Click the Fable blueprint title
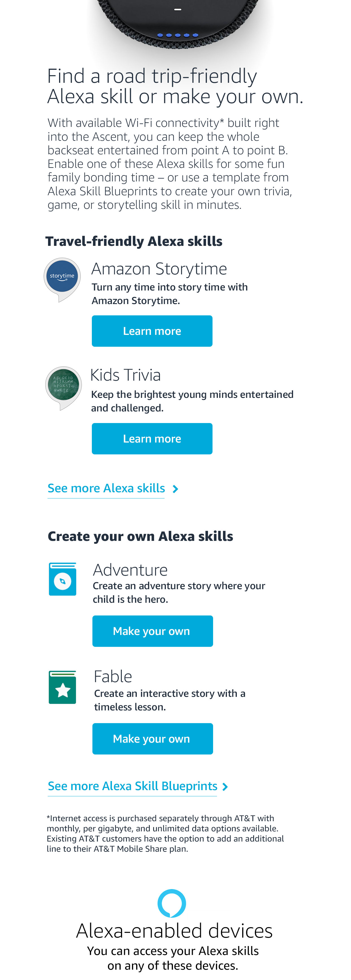 pos(113,677)
